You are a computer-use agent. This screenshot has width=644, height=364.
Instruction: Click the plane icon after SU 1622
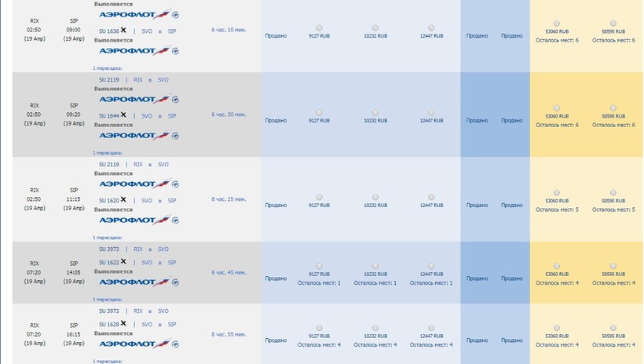click(123, 262)
